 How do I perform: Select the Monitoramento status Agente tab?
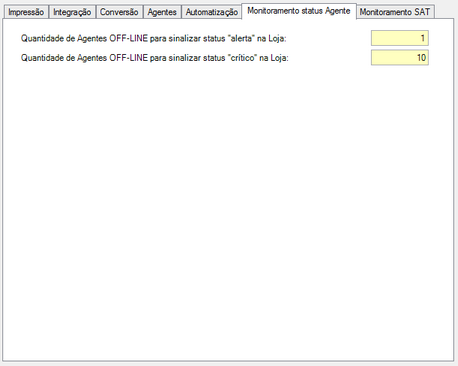[299, 11]
